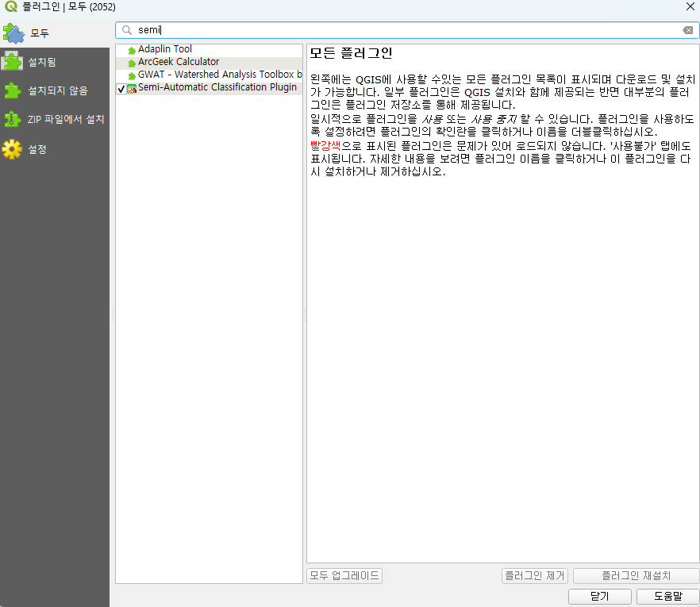Open the 설치되지 않음 (Not installed) tab
Viewport: 700px width, 607px height.
[55, 90]
